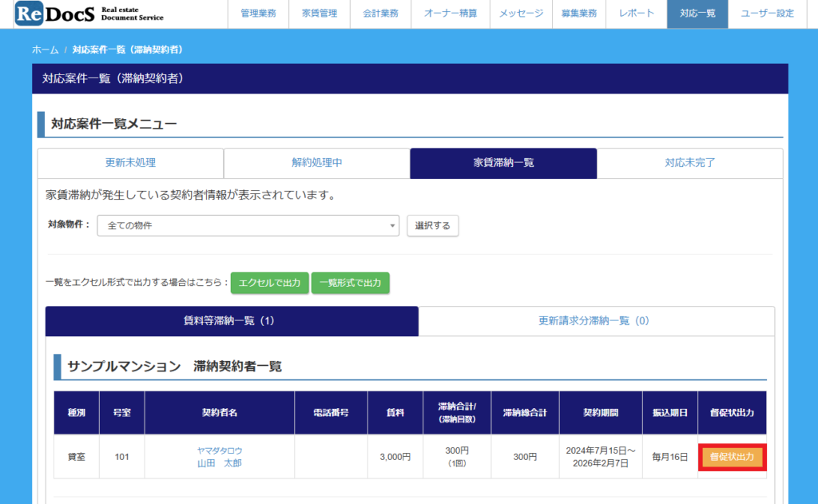818x504 pixels.
Task: Click the 電話番号 column header
Action: point(331,413)
